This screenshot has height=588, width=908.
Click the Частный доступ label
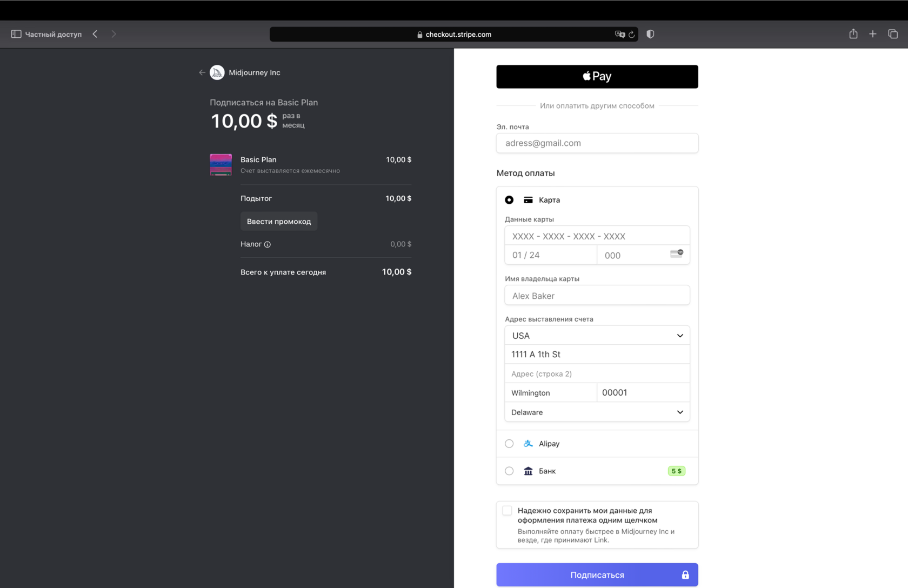pos(54,35)
